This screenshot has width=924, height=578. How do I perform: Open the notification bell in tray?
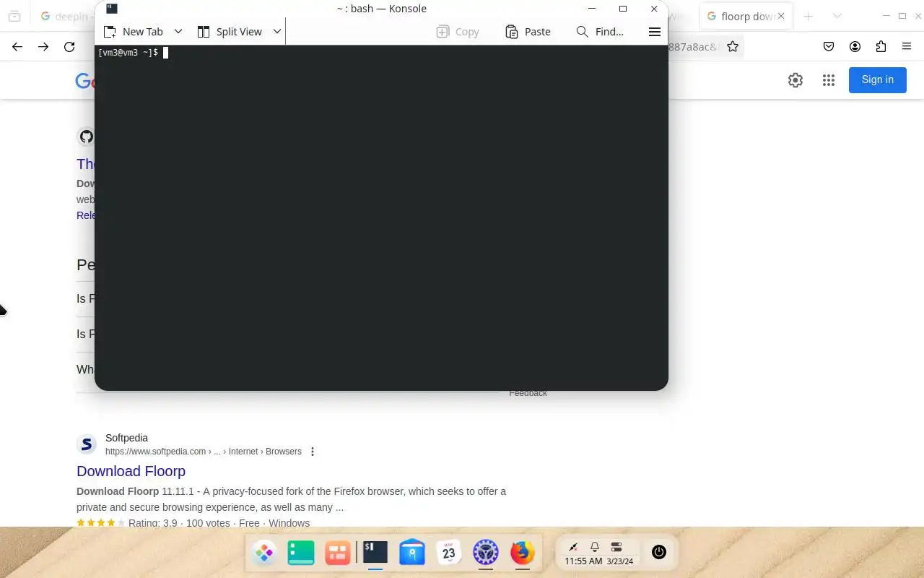click(595, 547)
